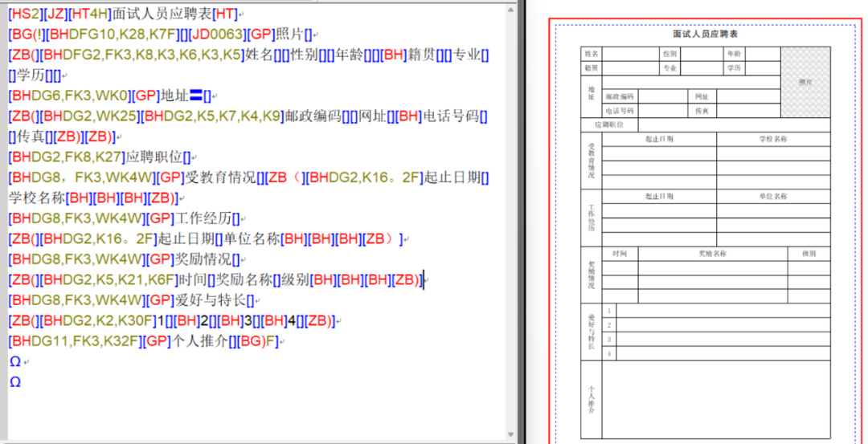Place cursor on the [HS2] tag
Screen dimensions: 868x444
click(24, 16)
